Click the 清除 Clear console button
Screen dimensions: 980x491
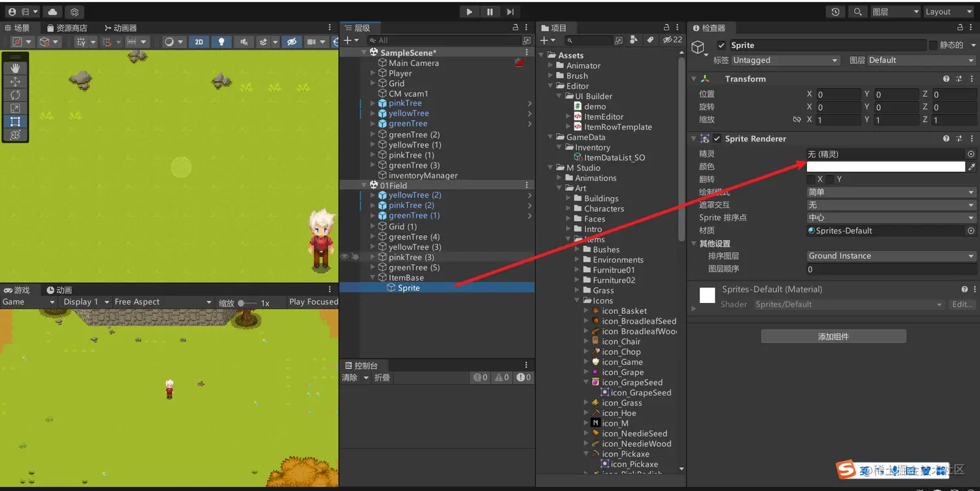[x=349, y=377]
